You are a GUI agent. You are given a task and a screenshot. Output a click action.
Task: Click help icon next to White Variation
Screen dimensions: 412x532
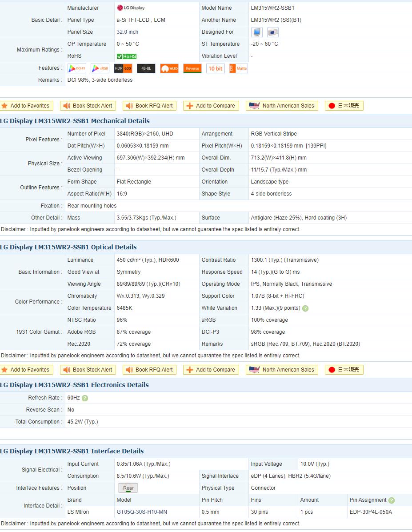tap(305, 308)
